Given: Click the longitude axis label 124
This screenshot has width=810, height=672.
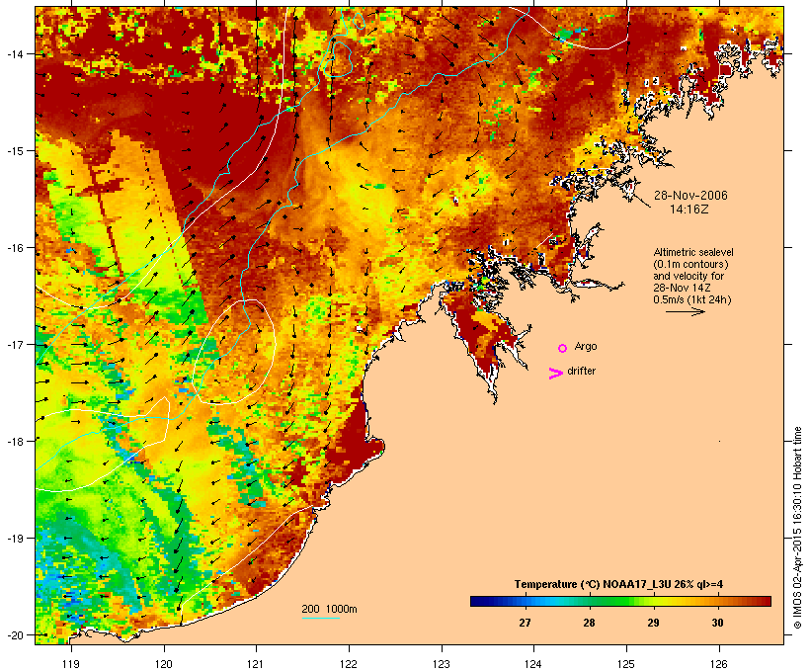Looking at the screenshot, I should 533,664.
